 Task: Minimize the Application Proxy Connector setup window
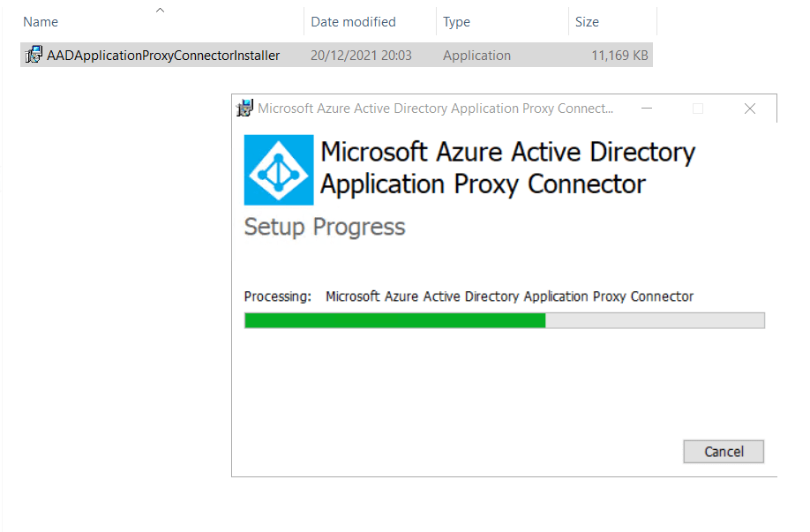point(647,109)
